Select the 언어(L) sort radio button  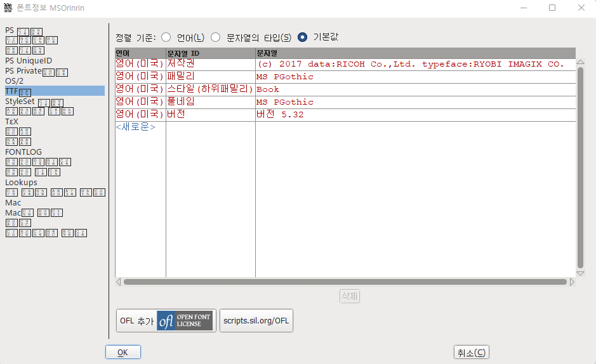(166, 37)
